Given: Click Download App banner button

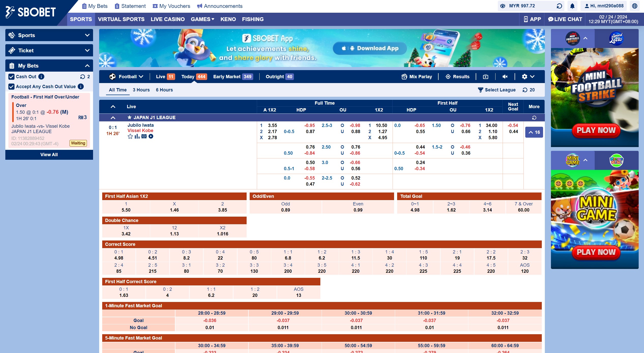Looking at the screenshot, I should (370, 48).
